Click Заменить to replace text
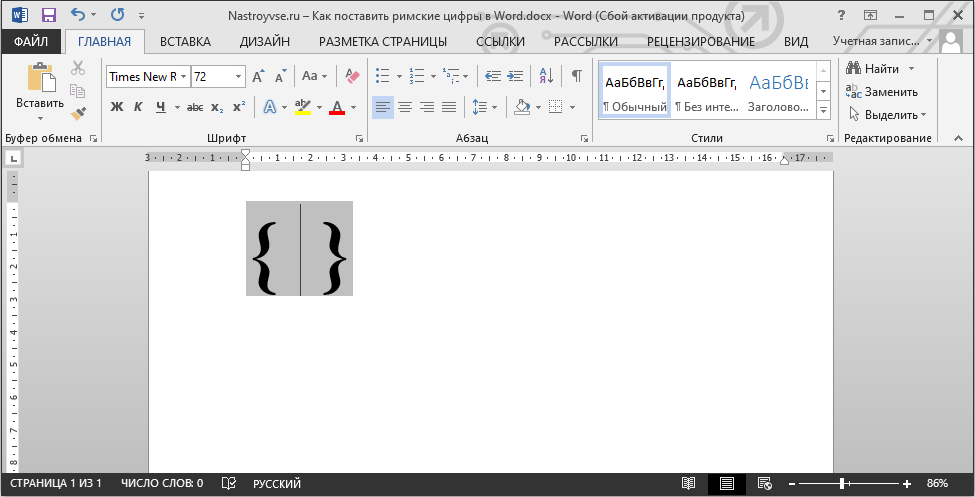Image resolution: width=975 pixels, height=497 pixels. (882, 91)
